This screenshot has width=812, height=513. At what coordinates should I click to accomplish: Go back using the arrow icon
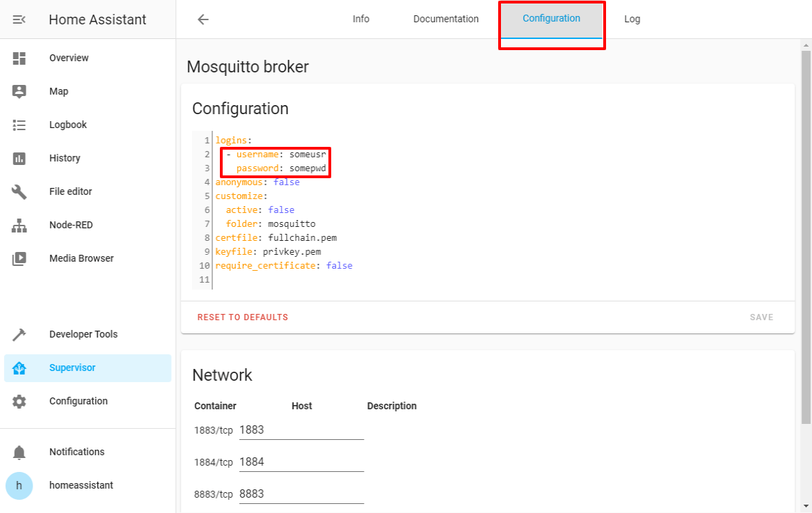pos(203,19)
